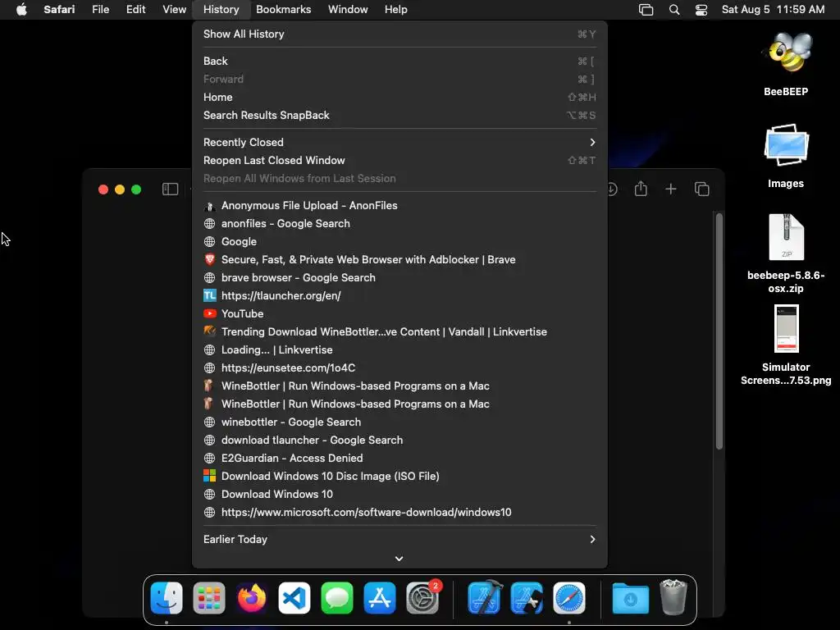
Task: Open winebottler - Google Search entry
Action: [x=399, y=422]
